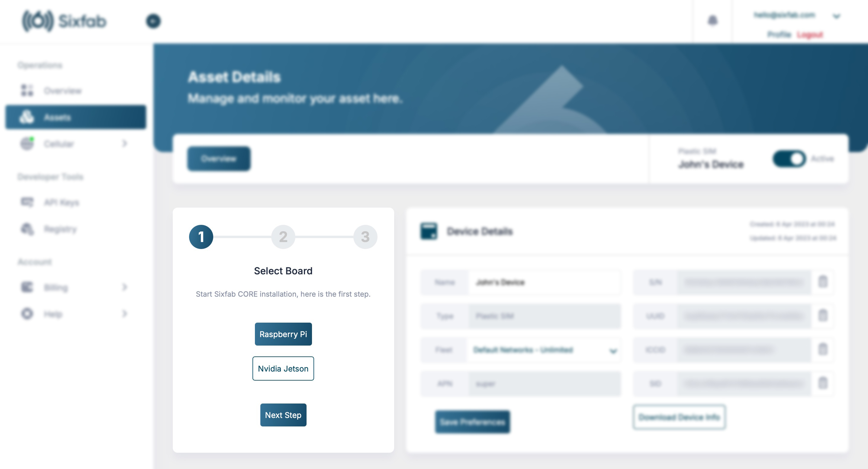
Task: Select the Raspberry Pi board option
Action: click(283, 334)
